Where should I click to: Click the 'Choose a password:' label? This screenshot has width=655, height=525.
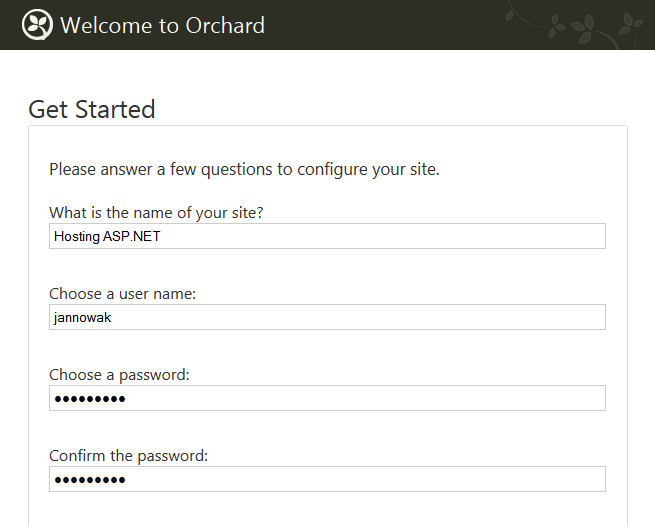[x=119, y=375]
